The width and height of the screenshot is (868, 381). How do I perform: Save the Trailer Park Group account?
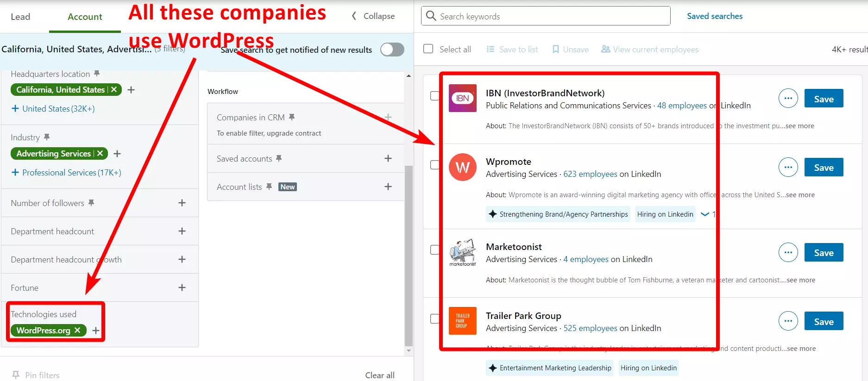(824, 321)
